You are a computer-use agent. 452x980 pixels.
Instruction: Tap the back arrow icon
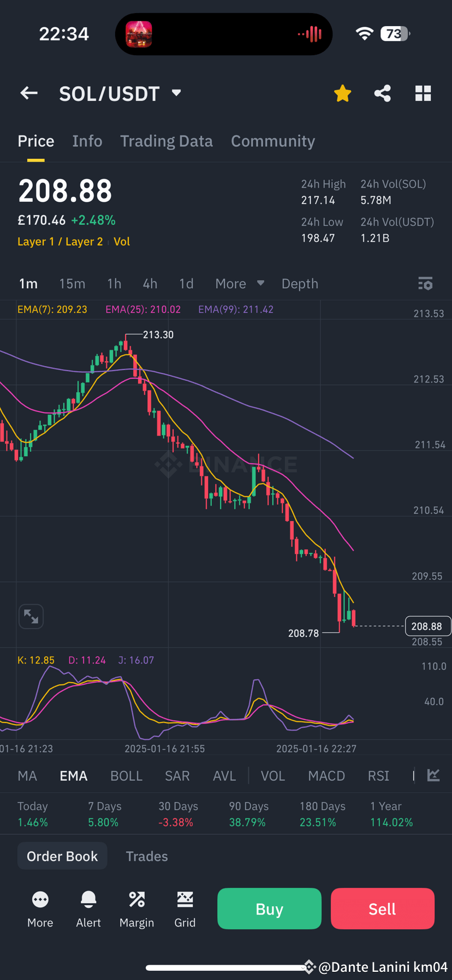click(29, 93)
